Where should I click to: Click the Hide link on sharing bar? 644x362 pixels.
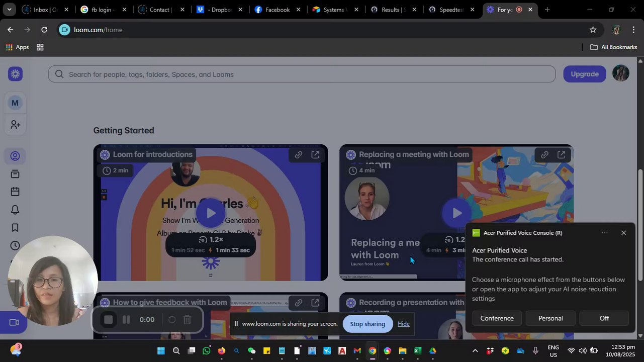pyautogui.click(x=404, y=324)
